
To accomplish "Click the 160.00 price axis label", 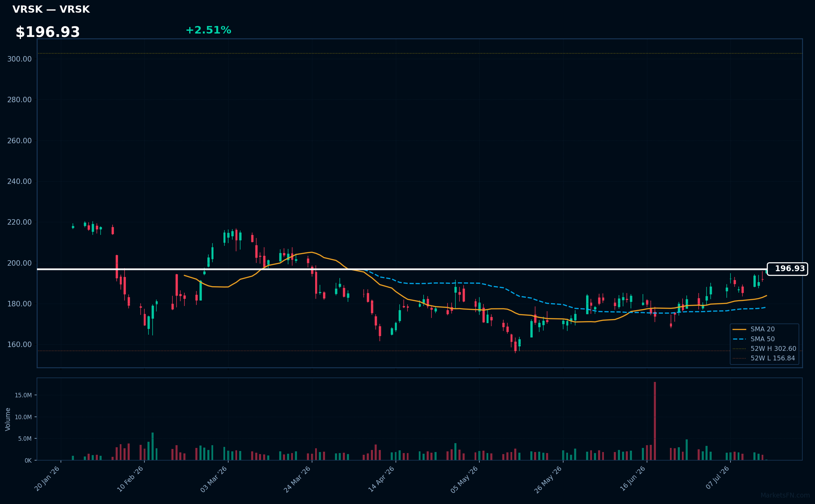I will [x=20, y=345].
